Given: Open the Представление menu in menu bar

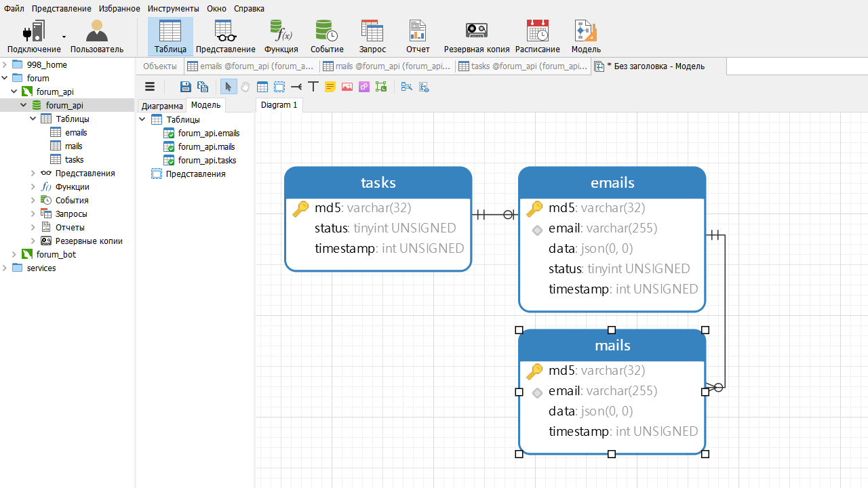Looking at the screenshot, I should point(61,8).
